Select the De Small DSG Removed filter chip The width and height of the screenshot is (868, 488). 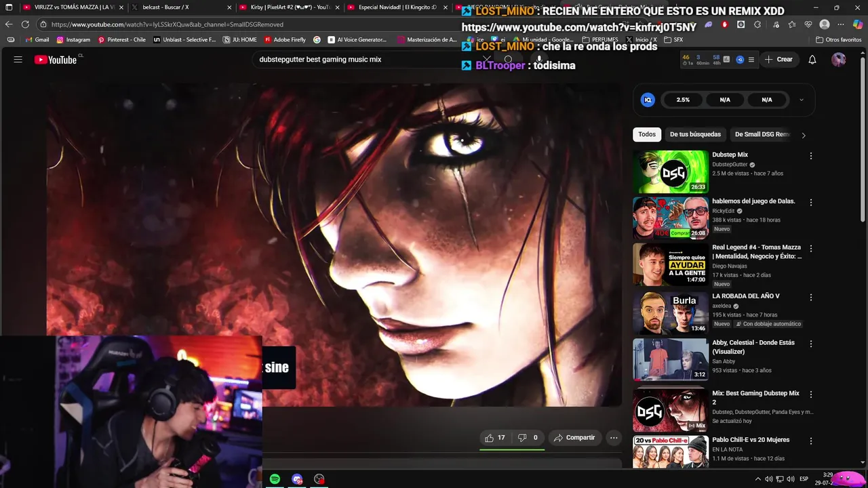(x=762, y=134)
